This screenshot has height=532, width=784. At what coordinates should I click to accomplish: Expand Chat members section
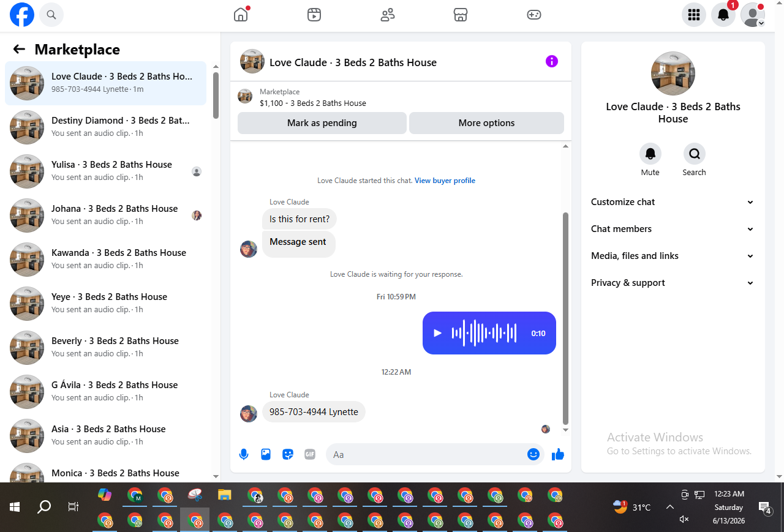(x=673, y=229)
